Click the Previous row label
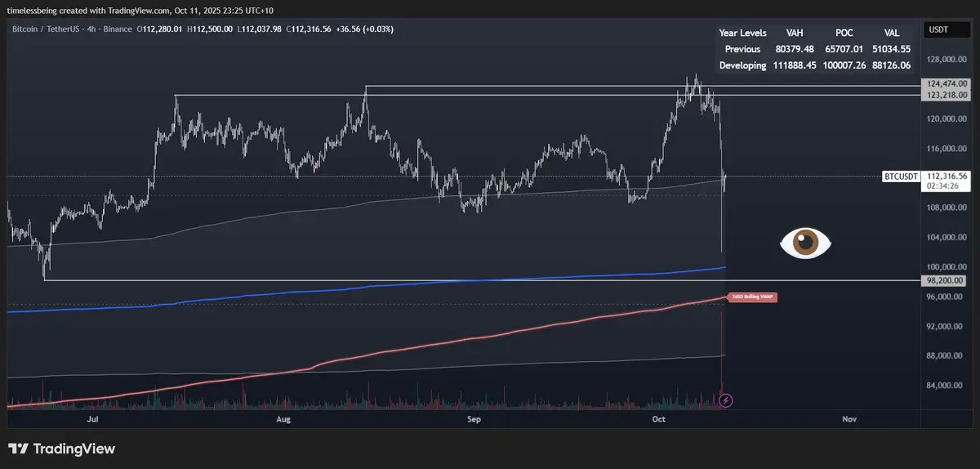The width and height of the screenshot is (980, 469). pos(742,49)
